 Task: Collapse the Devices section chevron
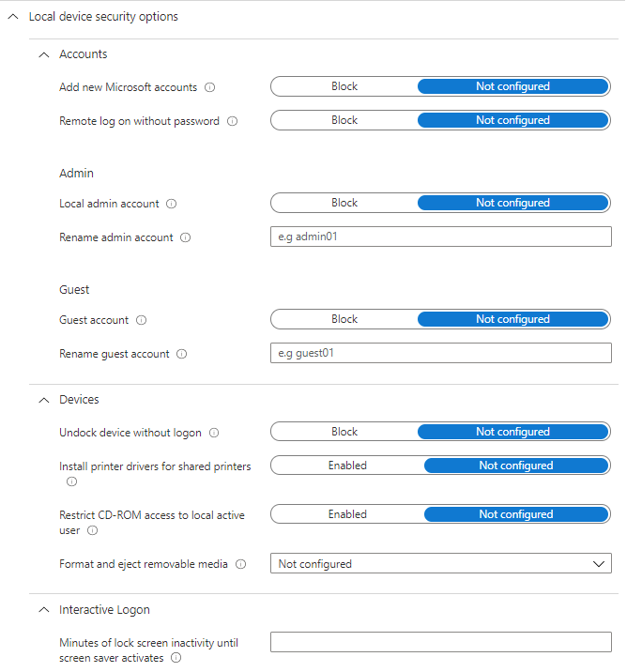(42, 400)
